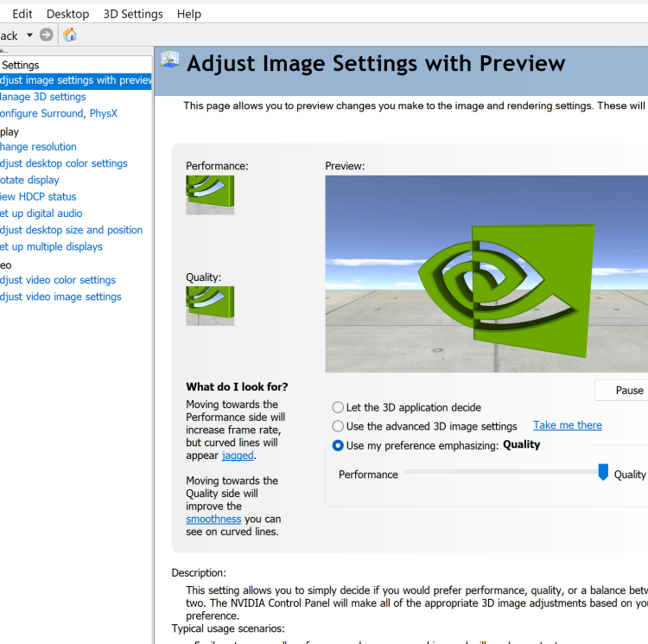Open Adjust desktop size and position
Viewport: 648px width, 644px height.
71,230
